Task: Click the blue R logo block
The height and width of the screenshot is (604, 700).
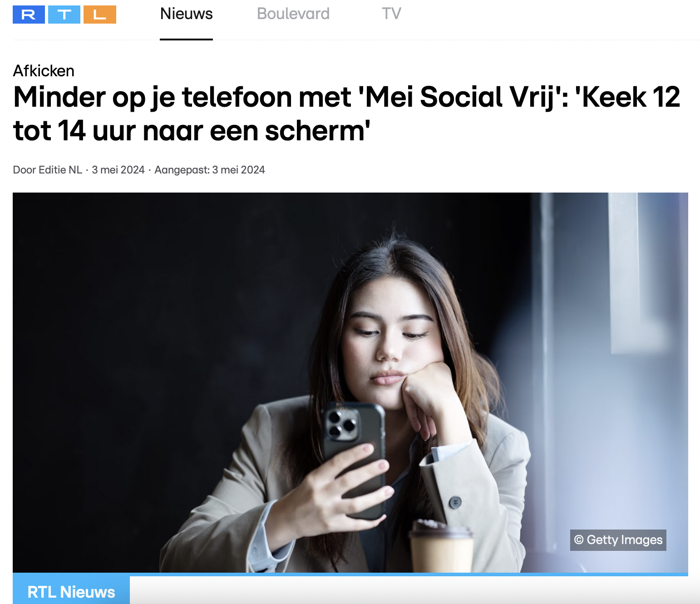Action: (29, 15)
